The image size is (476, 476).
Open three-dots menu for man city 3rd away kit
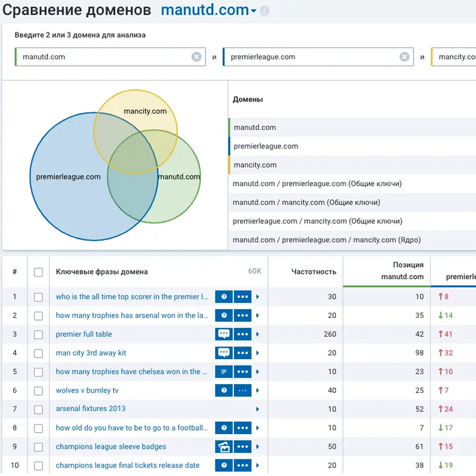(243, 353)
